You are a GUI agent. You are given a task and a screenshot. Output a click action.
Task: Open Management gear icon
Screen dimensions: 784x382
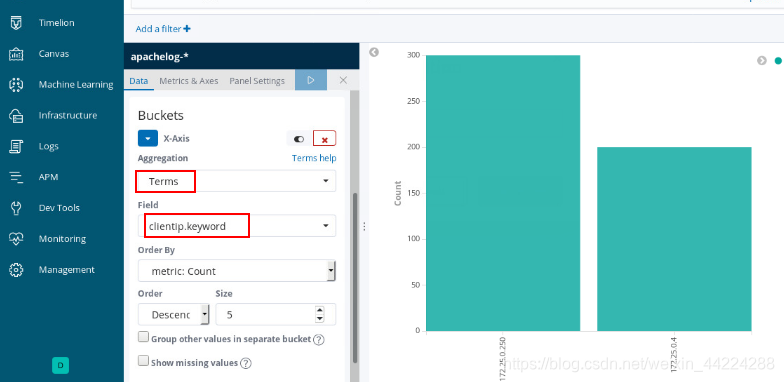pyautogui.click(x=16, y=270)
